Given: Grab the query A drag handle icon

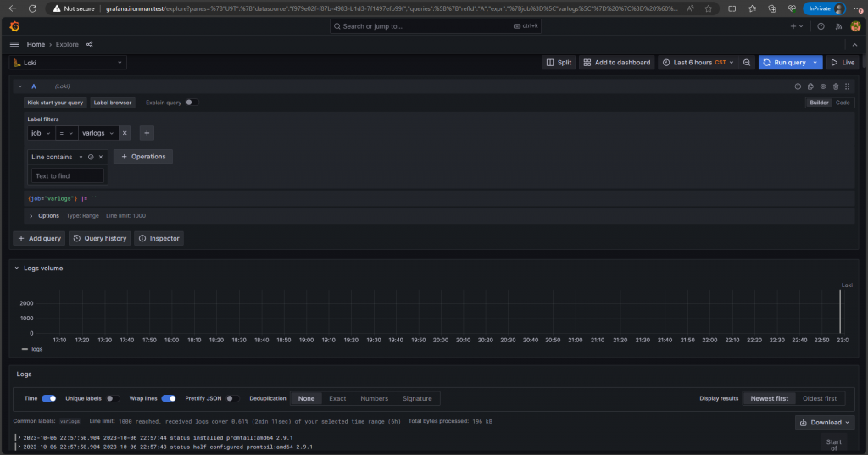Looking at the screenshot, I should (848, 86).
